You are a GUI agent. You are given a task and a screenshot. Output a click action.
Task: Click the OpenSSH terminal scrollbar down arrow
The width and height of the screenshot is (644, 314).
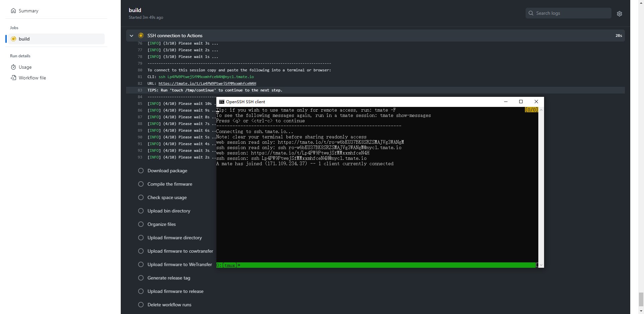(x=541, y=265)
